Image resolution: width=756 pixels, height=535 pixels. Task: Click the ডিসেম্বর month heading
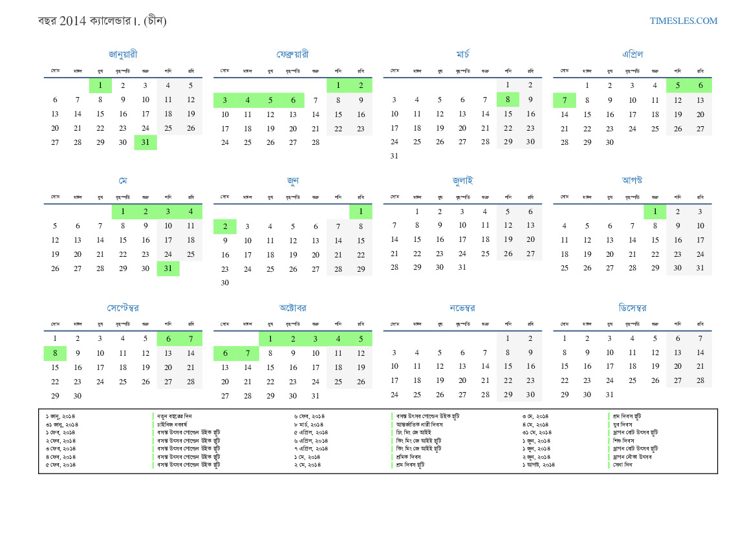[632, 308]
